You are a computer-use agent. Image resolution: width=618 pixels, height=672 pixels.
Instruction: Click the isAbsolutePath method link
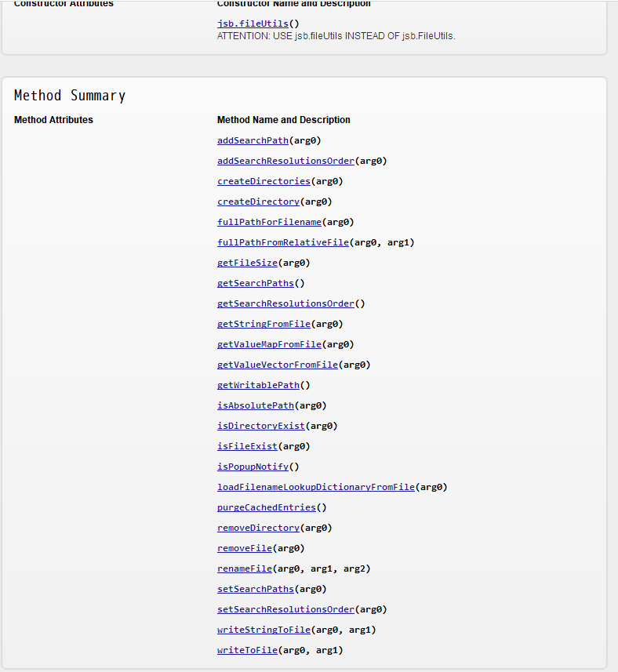tap(256, 405)
